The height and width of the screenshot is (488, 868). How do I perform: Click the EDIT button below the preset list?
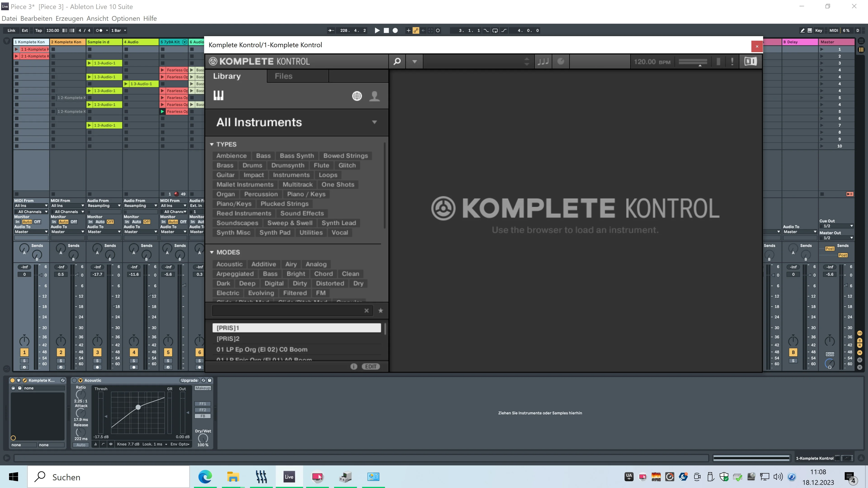point(371,366)
